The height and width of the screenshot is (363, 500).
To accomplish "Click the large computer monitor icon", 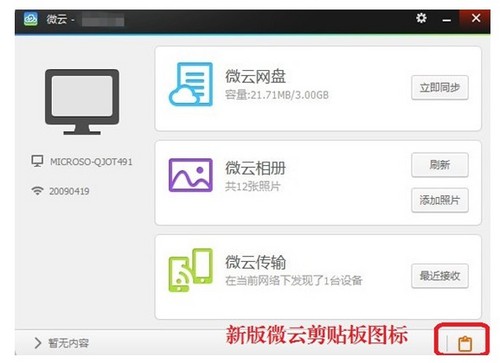I will [82, 102].
